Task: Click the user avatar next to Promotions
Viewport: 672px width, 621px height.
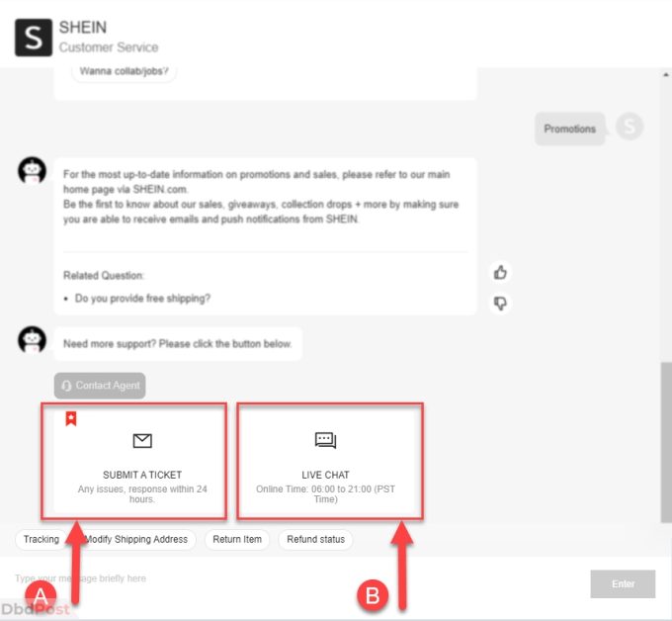Action: click(x=630, y=127)
